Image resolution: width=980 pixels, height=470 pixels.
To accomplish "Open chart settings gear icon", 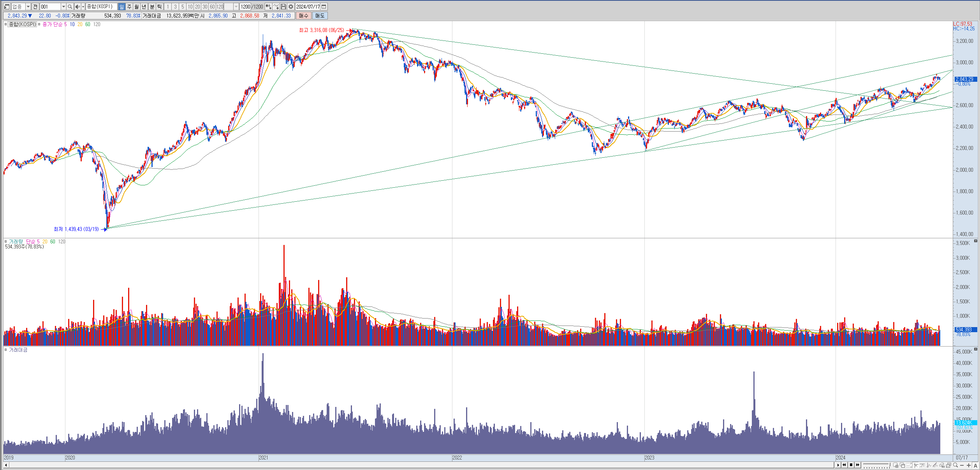I will pyautogui.click(x=291, y=7).
